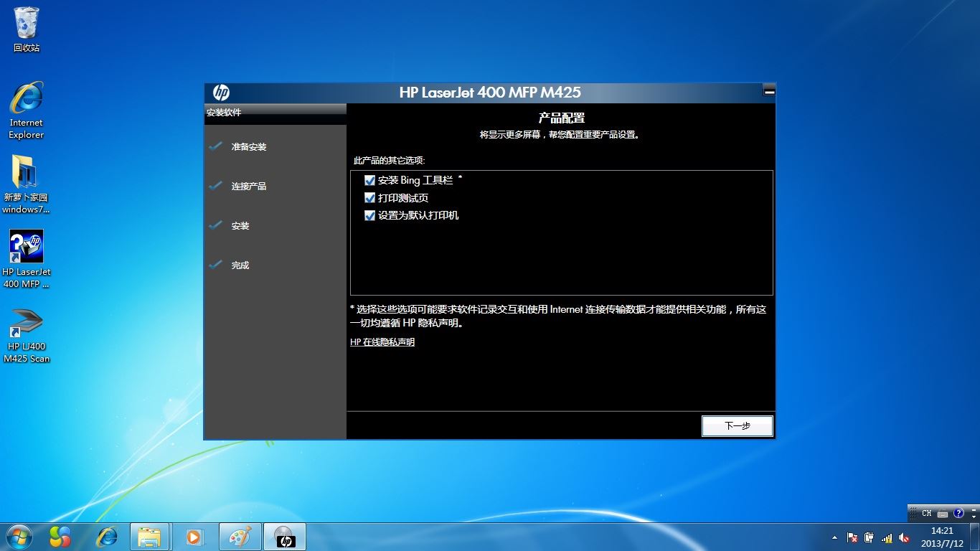Image resolution: width=980 pixels, height=551 pixels.
Task: Open the Action Center flag icon
Action: [852, 537]
